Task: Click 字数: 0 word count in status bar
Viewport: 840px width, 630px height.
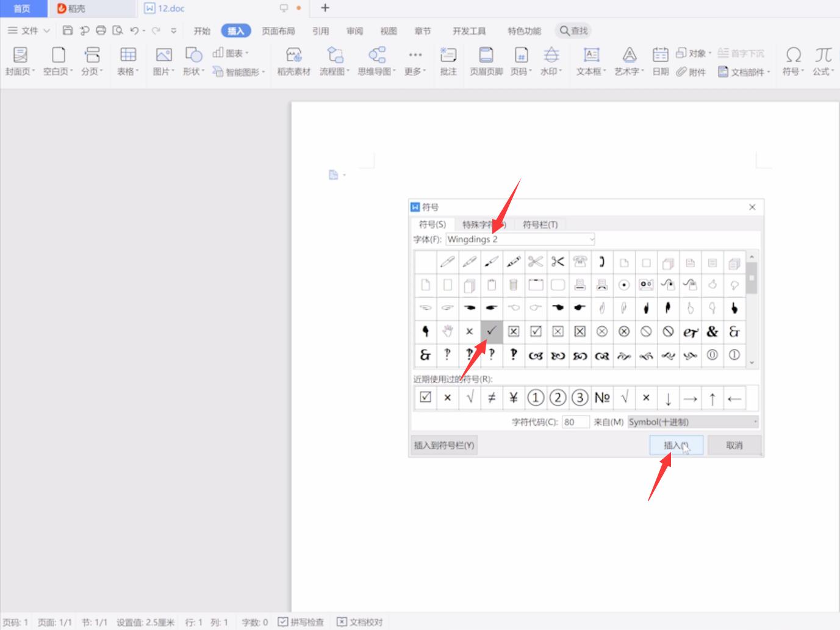Action: click(x=255, y=622)
